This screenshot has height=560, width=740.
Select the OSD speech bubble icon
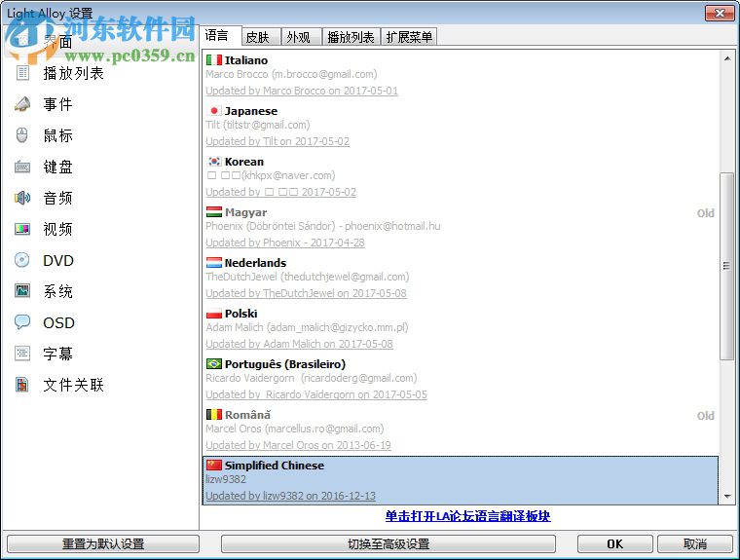point(22,322)
